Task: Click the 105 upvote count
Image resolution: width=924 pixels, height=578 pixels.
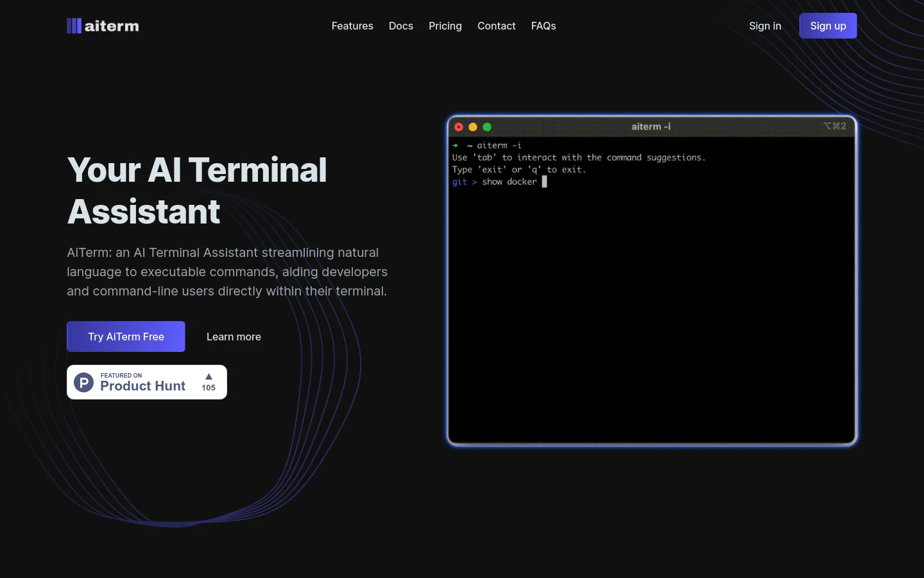Action: (x=208, y=387)
